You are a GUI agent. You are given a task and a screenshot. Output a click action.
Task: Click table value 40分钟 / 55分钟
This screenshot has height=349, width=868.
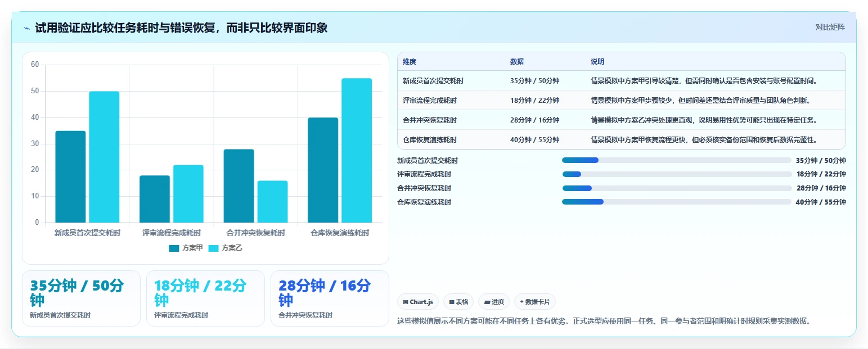pyautogui.click(x=535, y=139)
